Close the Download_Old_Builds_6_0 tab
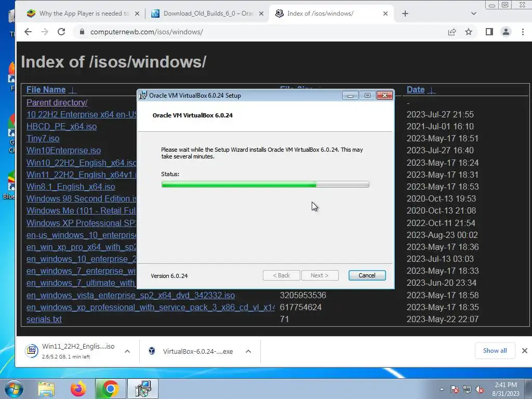The width and height of the screenshot is (532, 399). (x=261, y=14)
